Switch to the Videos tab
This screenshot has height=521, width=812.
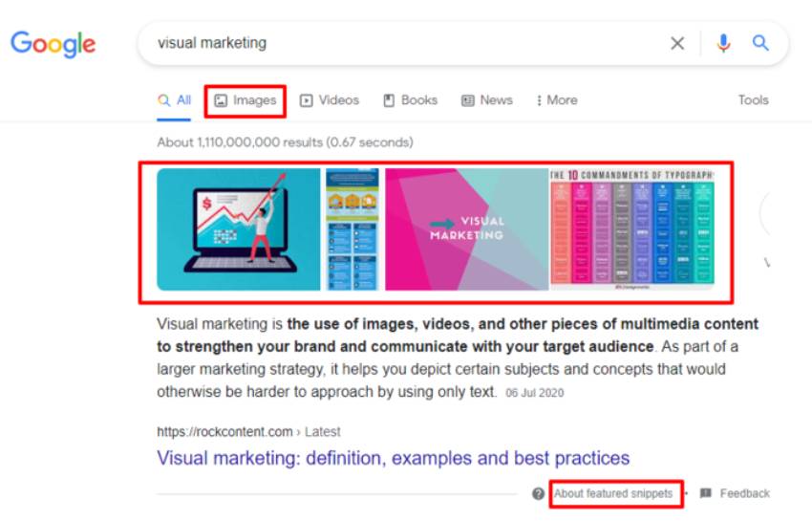(330, 100)
